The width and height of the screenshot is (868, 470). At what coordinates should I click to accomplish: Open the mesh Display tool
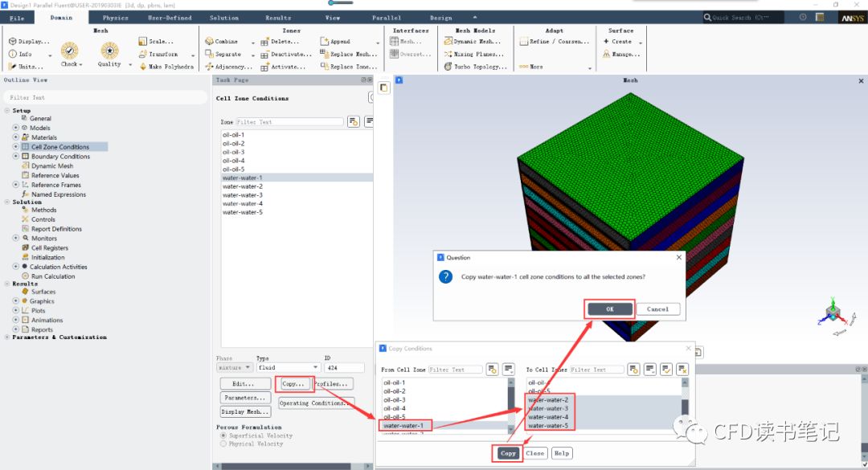(x=29, y=42)
